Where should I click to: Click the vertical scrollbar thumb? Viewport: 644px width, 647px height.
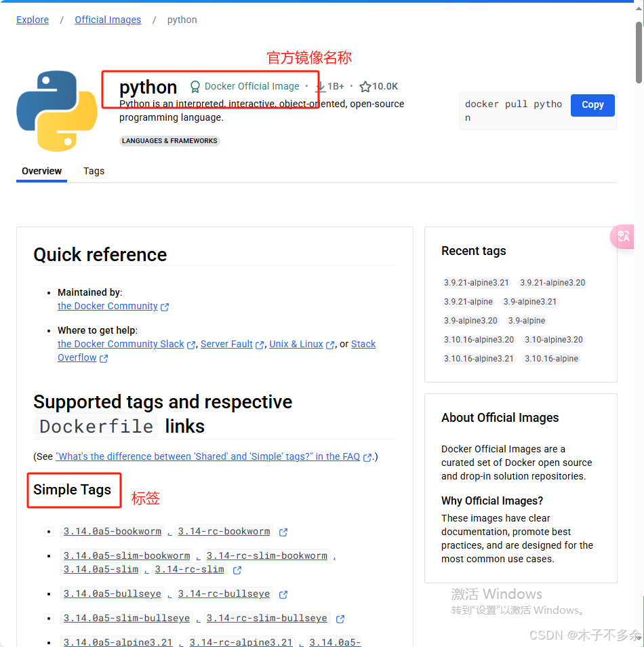[x=639, y=53]
